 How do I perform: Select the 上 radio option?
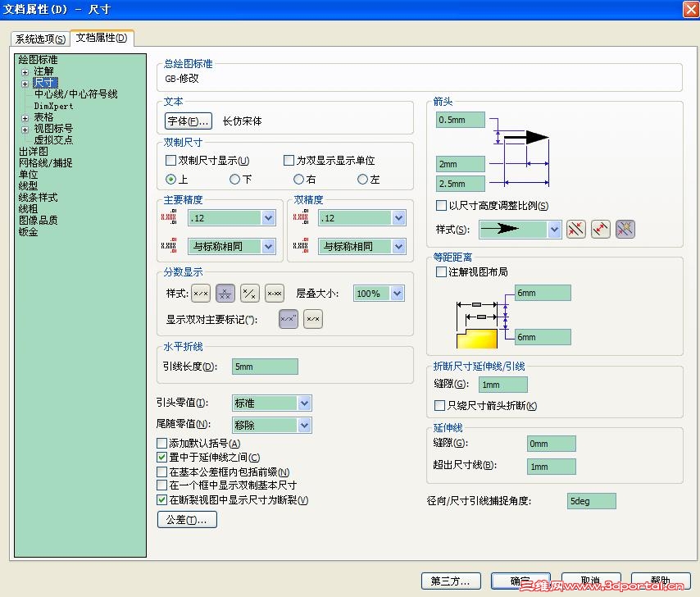[x=170, y=180]
